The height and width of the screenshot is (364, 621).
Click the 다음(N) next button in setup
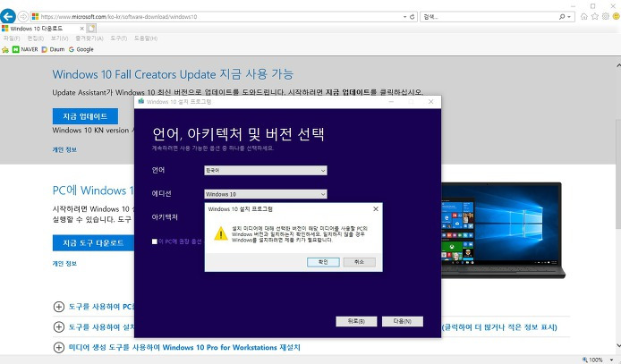pyautogui.click(x=403, y=321)
